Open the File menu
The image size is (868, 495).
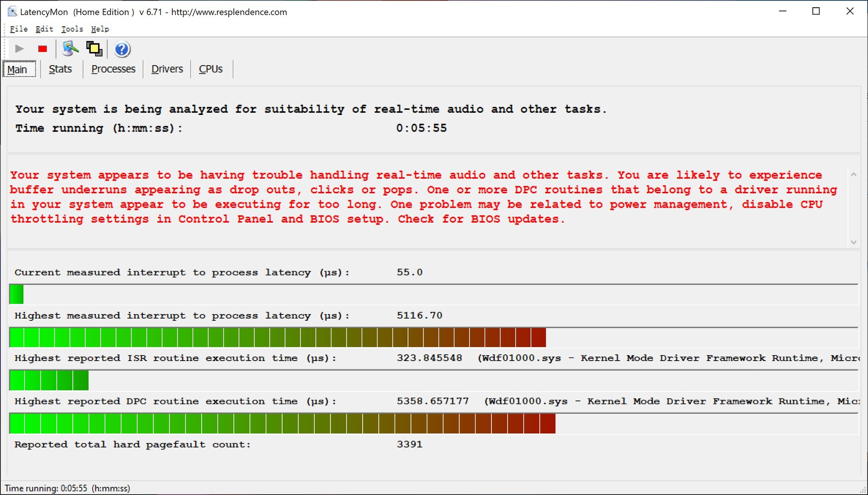tap(19, 29)
